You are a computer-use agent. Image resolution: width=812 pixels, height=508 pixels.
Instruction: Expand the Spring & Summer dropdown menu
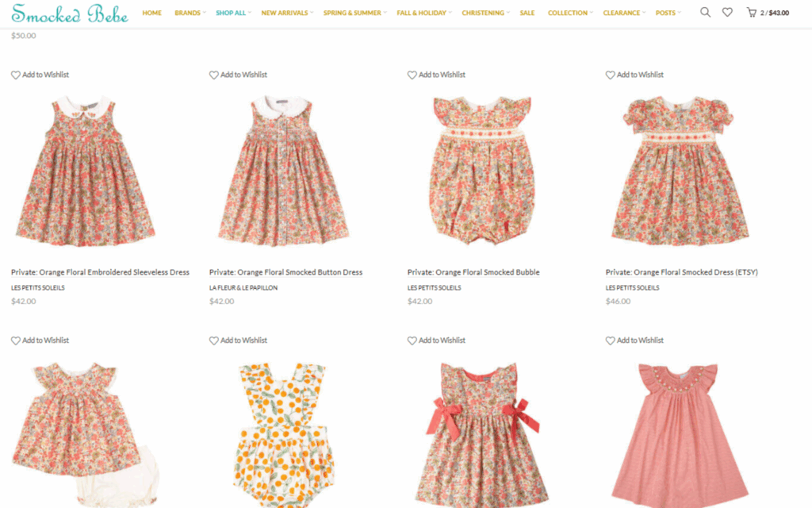tap(354, 13)
